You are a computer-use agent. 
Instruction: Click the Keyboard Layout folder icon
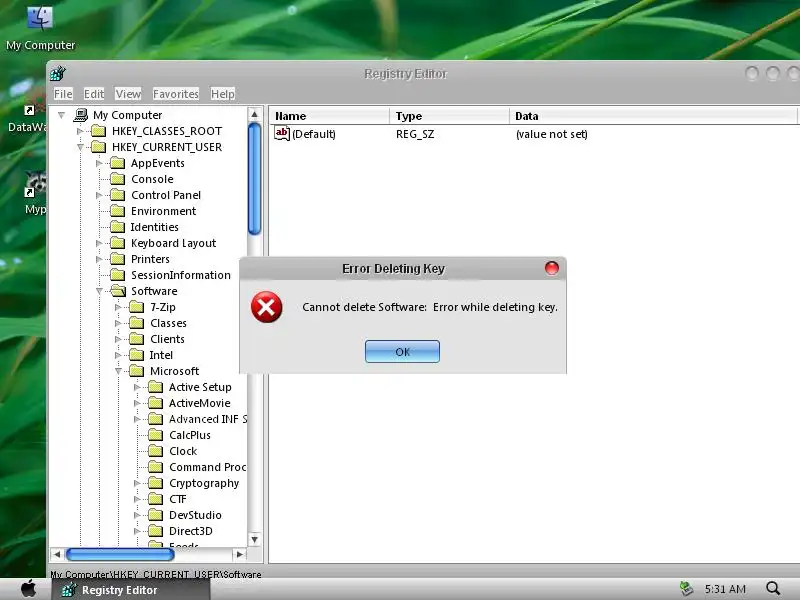click(118, 243)
